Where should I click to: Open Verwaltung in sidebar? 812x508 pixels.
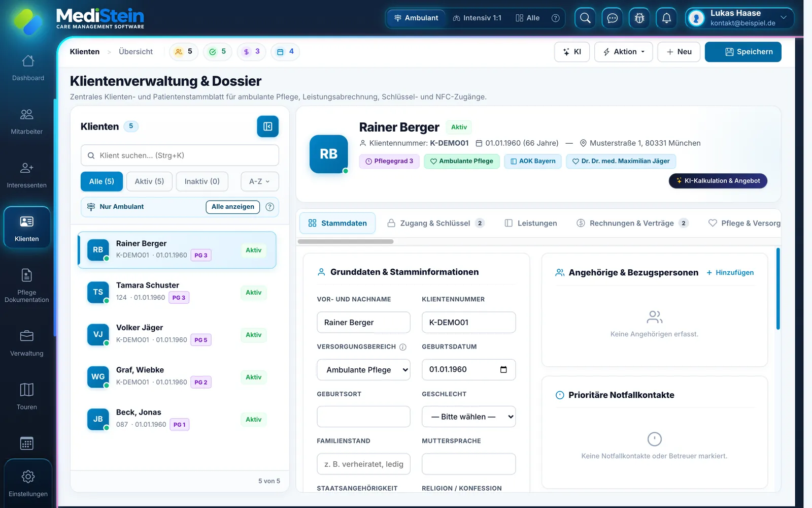(x=27, y=343)
